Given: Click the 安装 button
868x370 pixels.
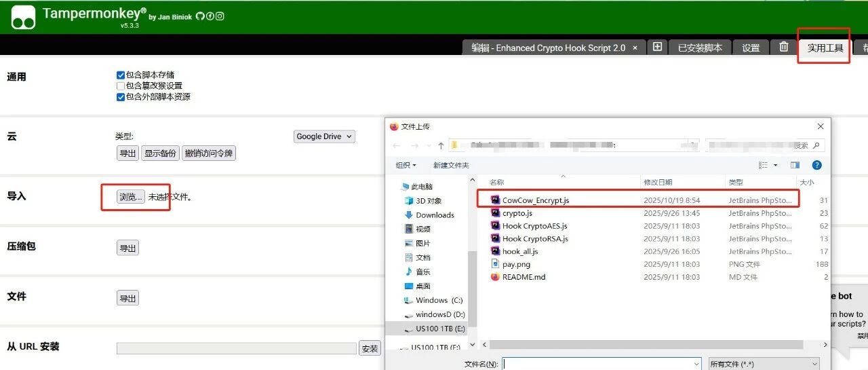Looking at the screenshot, I should pos(370,348).
